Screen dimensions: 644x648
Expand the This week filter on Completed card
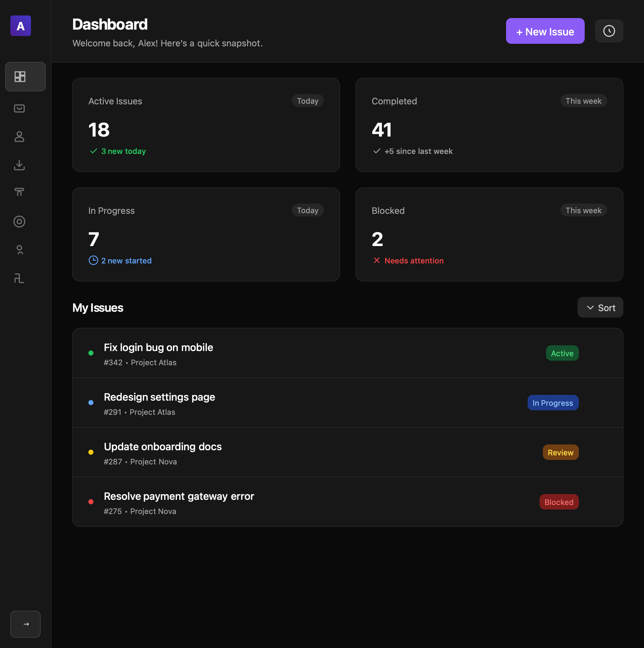[583, 100]
